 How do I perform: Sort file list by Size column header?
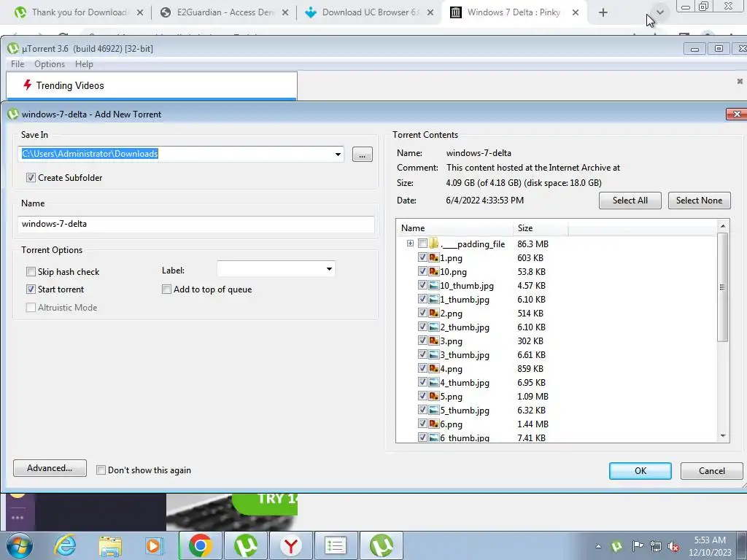pos(541,227)
